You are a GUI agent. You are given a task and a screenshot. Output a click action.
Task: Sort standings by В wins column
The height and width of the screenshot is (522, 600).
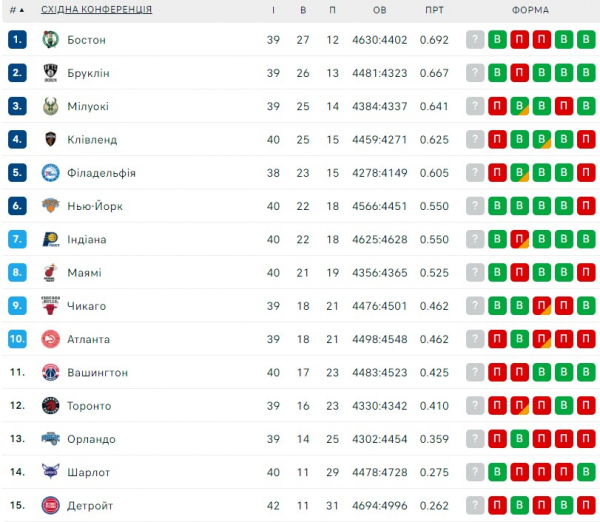(x=303, y=10)
